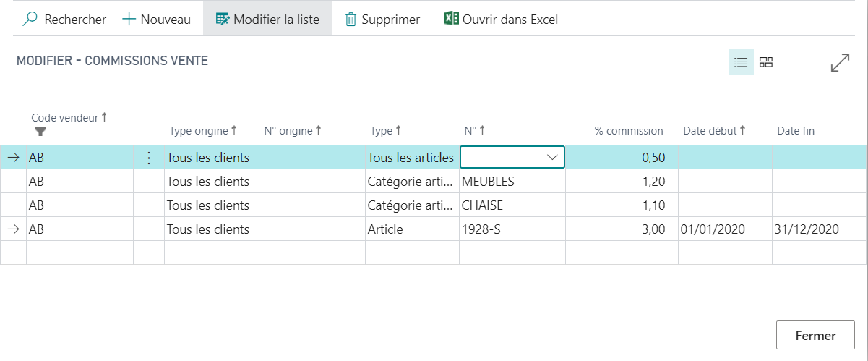Click the Supprimer trash icon
This screenshot has width=868, height=361.
351,20
